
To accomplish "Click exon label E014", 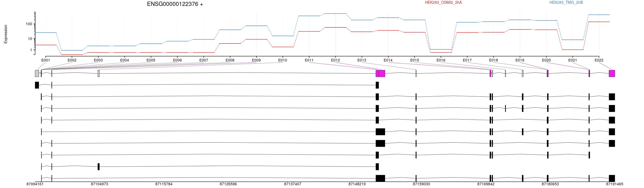I will pos(388,60).
